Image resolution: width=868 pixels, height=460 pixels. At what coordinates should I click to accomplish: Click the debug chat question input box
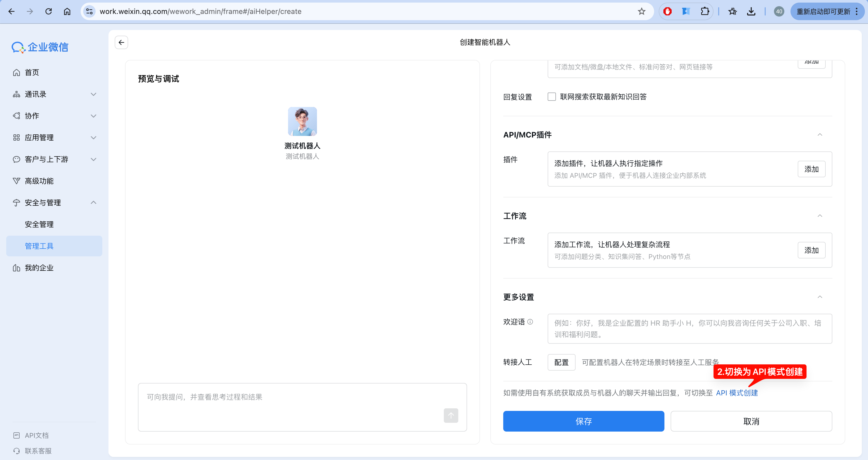point(302,407)
